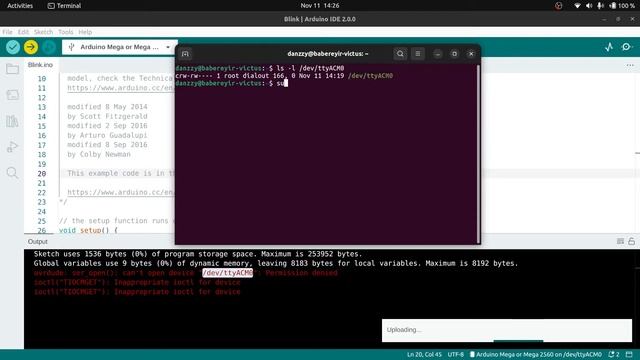Click the terminal window vertical scrollbar
The height and width of the screenshot is (360, 640).
point(478,153)
